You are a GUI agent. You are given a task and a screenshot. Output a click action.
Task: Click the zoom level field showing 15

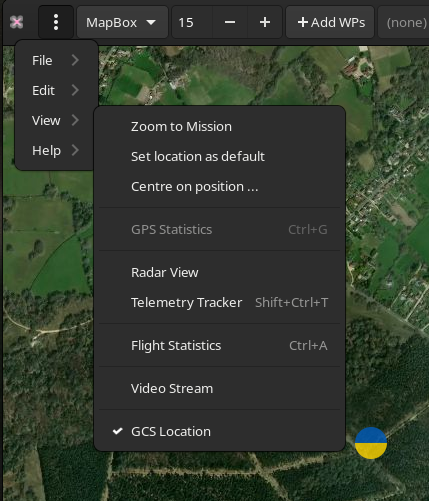(x=192, y=22)
